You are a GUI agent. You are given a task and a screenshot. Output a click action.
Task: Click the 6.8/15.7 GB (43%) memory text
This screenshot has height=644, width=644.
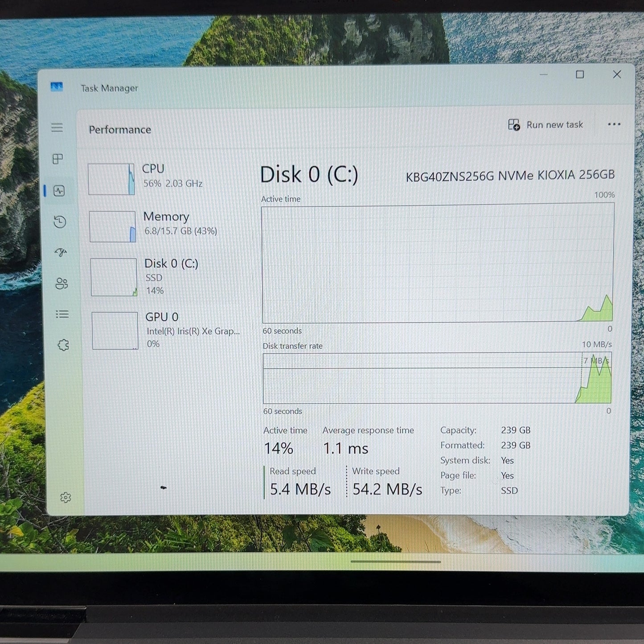point(181,231)
